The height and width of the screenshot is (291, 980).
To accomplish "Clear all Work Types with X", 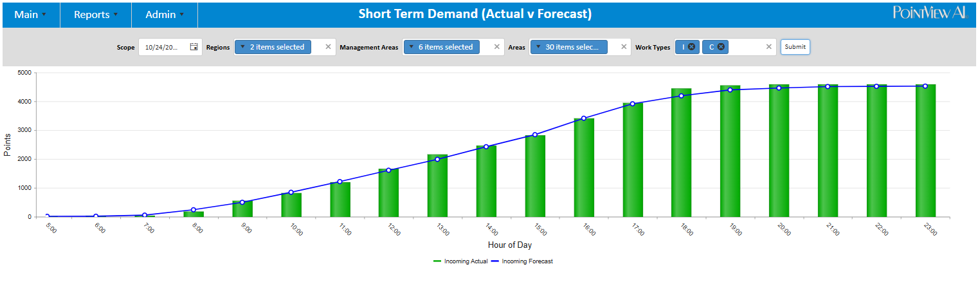I will [x=768, y=47].
